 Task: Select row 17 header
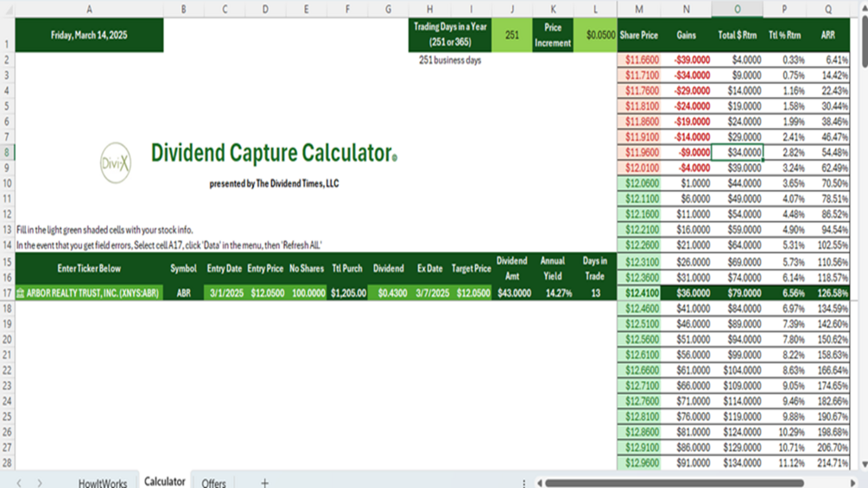[7, 293]
